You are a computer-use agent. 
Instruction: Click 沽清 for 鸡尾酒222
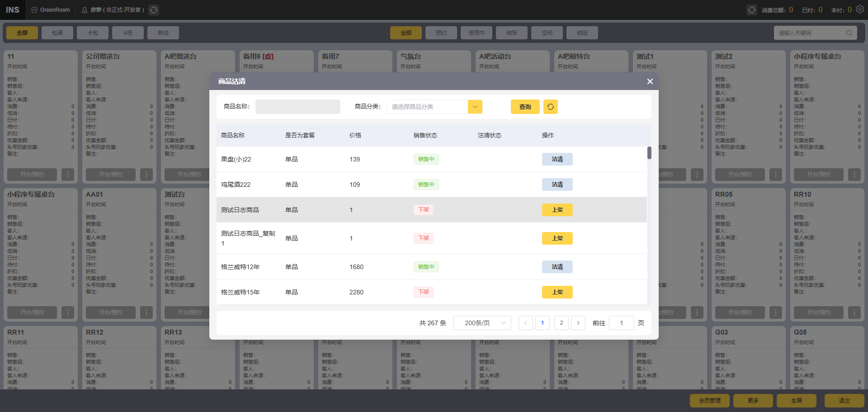pyautogui.click(x=557, y=185)
